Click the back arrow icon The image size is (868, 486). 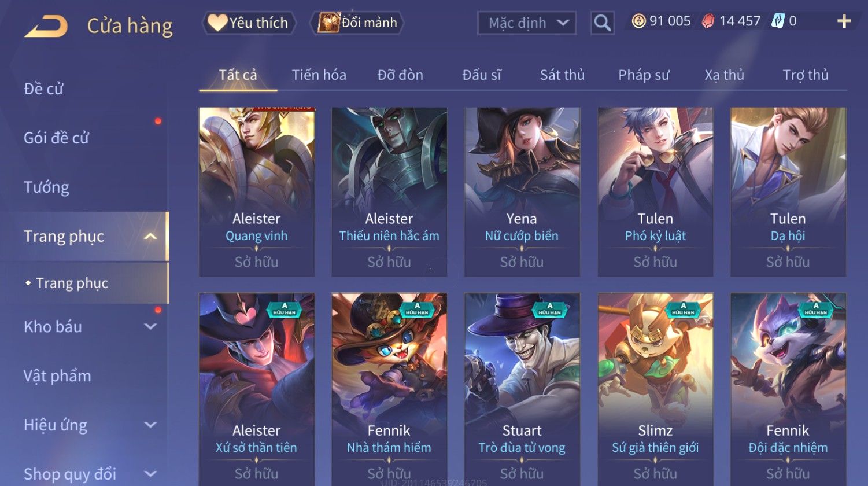[x=46, y=26]
